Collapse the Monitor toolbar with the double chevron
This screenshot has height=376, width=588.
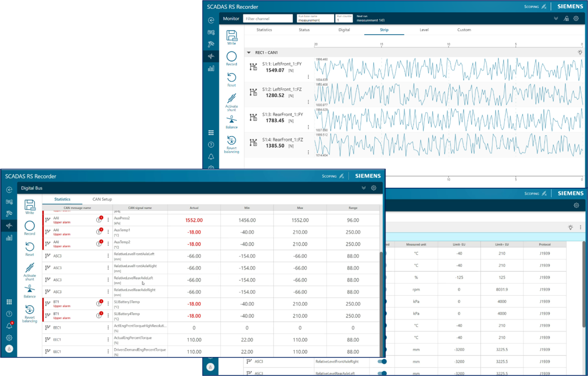point(556,18)
